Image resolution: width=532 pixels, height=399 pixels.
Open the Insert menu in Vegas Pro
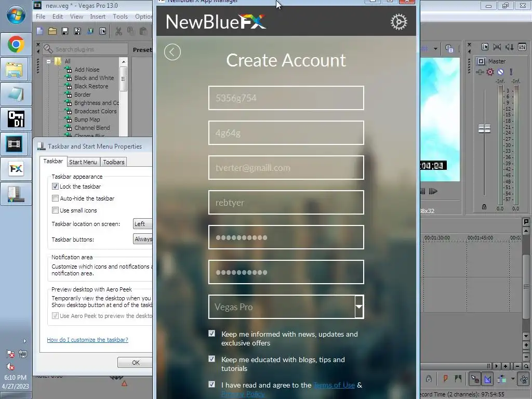tap(98, 17)
